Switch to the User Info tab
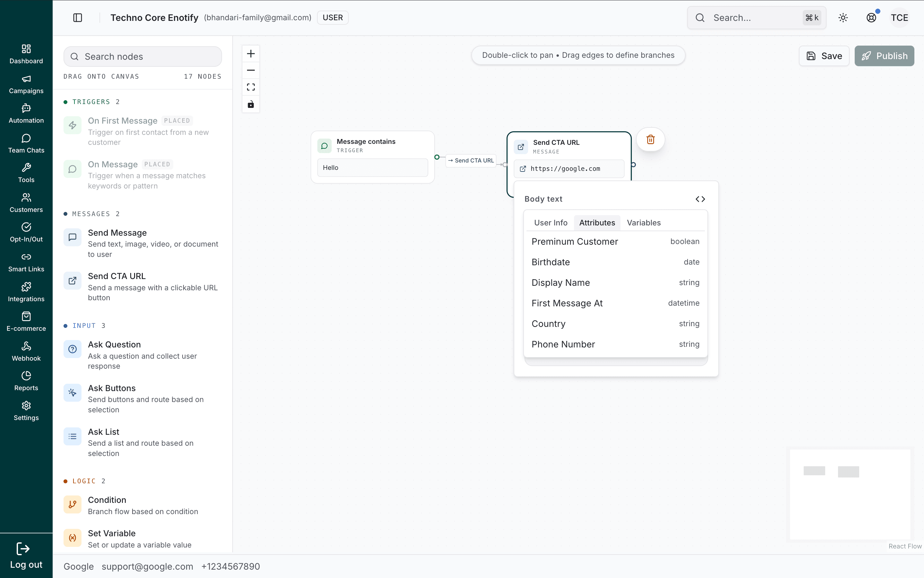The width and height of the screenshot is (924, 578). point(551,223)
